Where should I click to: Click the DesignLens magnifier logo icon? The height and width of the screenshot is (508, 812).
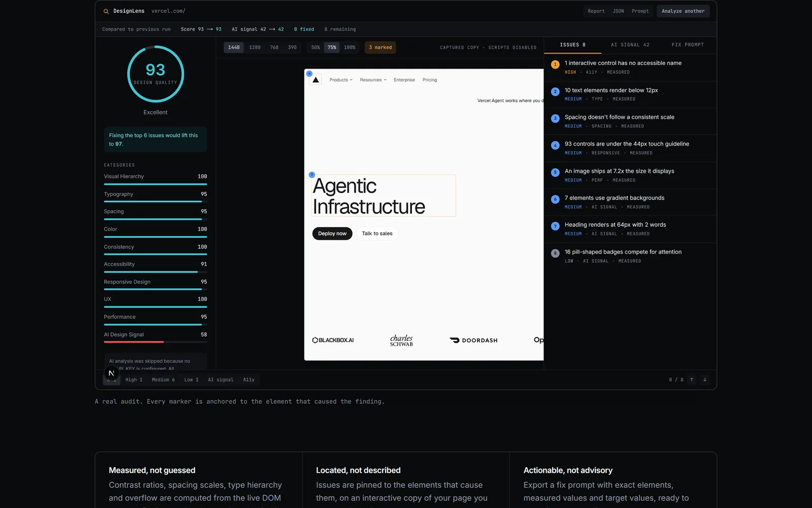pyautogui.click(x=106, y=11)
